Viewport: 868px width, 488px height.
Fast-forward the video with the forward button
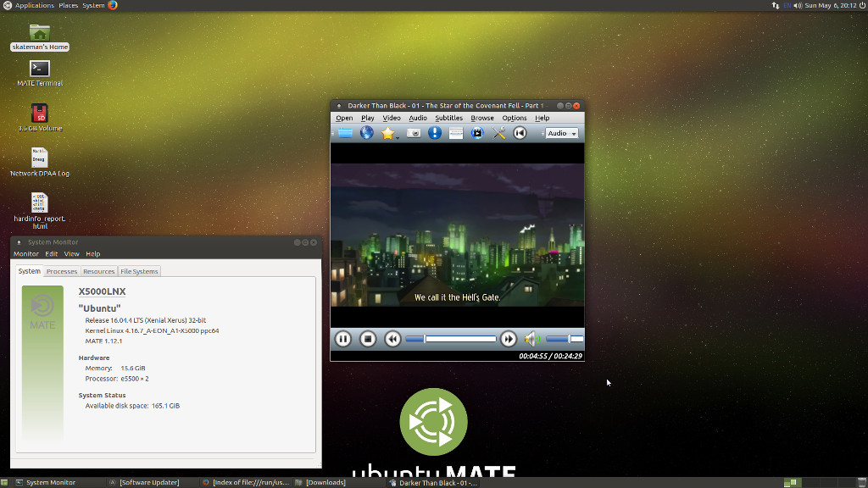click(x=509, y=339)
